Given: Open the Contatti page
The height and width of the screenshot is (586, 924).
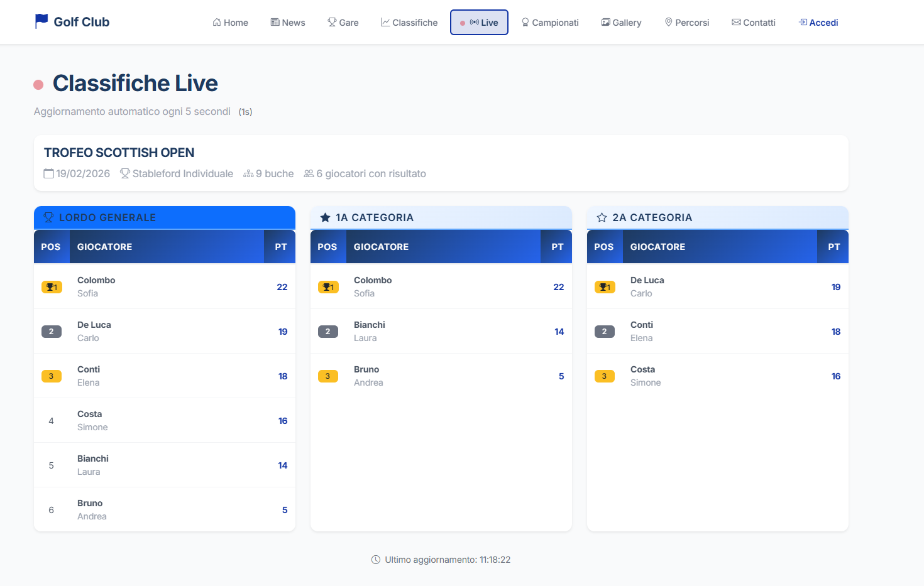Looking at the screenshot, I should 754,23.
